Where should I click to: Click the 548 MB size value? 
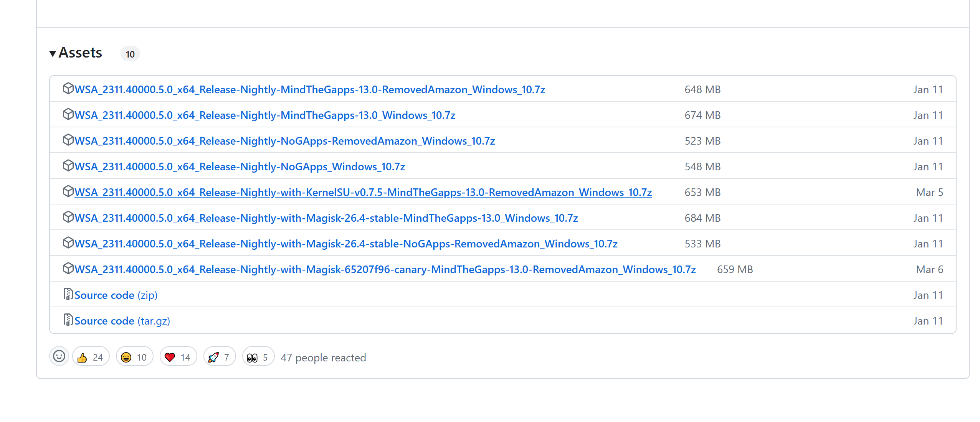click(x=702, y=167)
